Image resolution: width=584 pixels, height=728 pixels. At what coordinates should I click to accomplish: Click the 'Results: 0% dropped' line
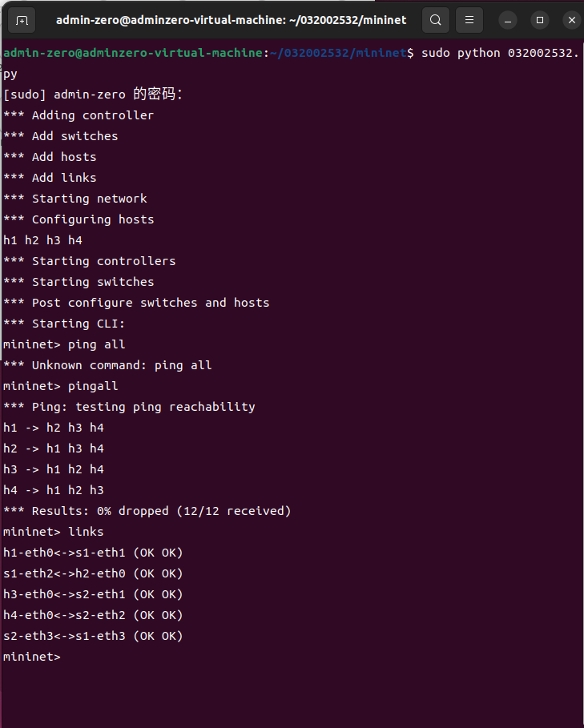[x=147, y=511]
